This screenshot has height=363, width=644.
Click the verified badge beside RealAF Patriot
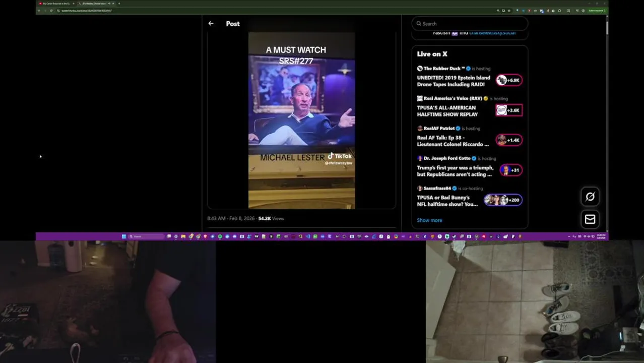click(x=458, y=129)
